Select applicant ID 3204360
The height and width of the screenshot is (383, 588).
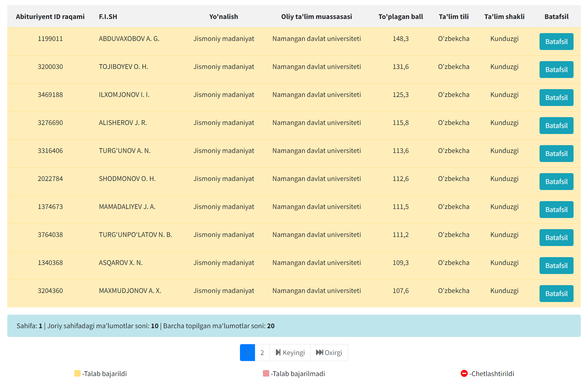pos(50,291)
